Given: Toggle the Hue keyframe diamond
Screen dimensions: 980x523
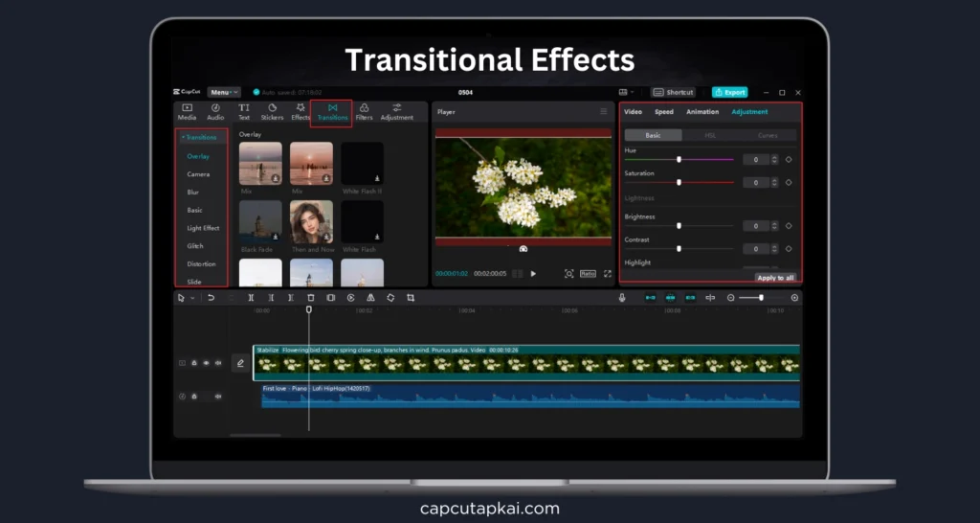Looking at the screenshot, I should [x=789, y=160].
